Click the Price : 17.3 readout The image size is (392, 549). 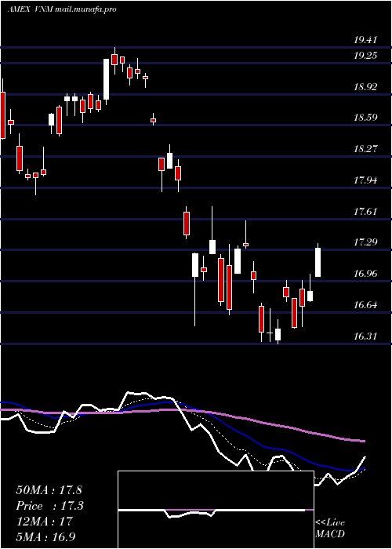50,506
